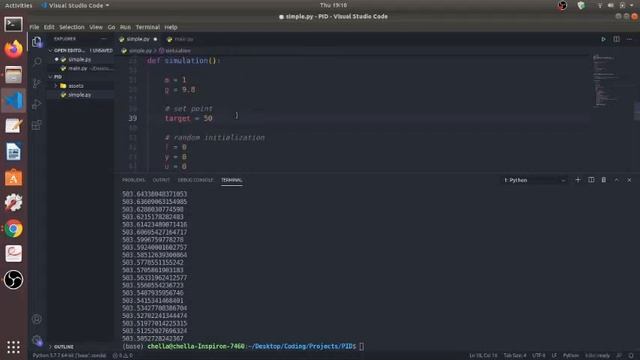Switch to the Debug Console tab
The image size is (640, 360).
(x=195, y=180)
